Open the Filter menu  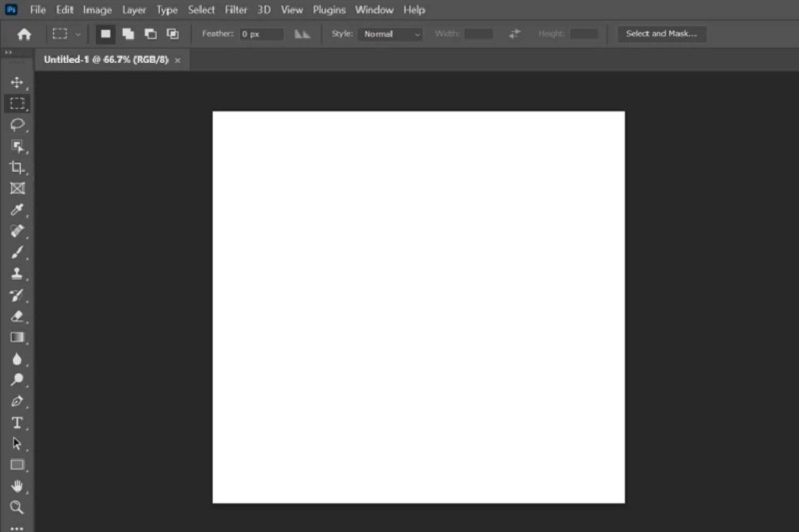click(236, 10)
